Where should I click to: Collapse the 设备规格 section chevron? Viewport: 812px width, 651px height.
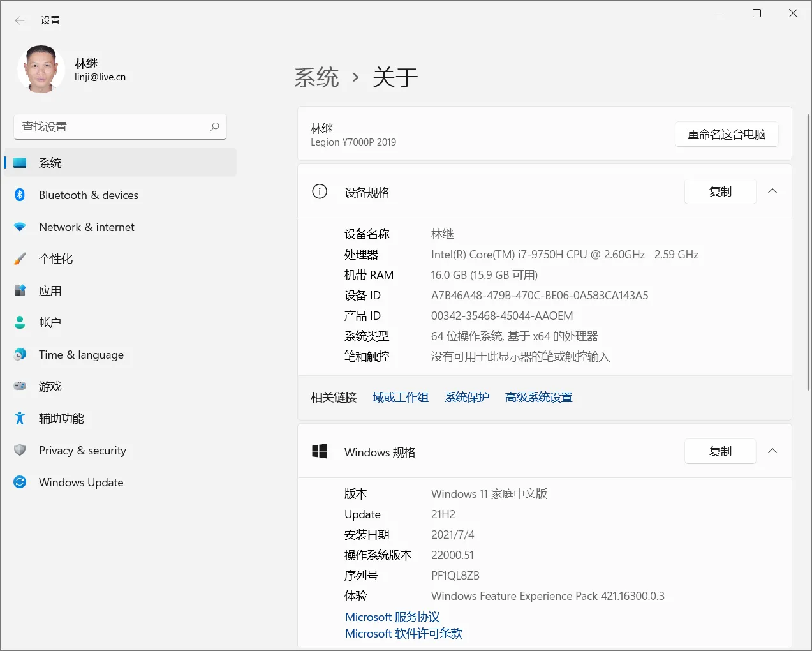(772, 191)
